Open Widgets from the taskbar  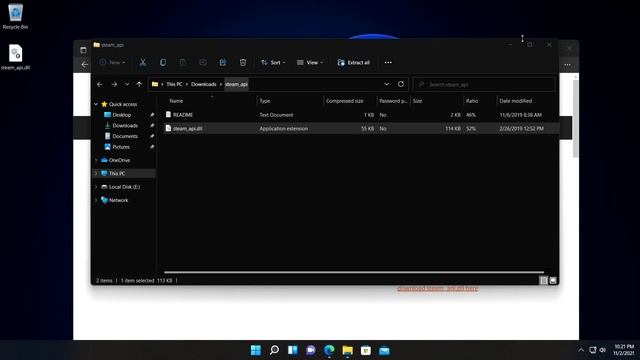(293, 350)
